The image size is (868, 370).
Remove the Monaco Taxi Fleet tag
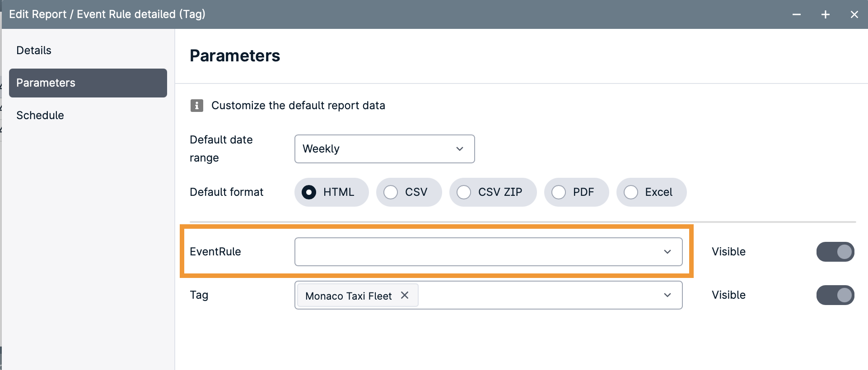point(405,295)
